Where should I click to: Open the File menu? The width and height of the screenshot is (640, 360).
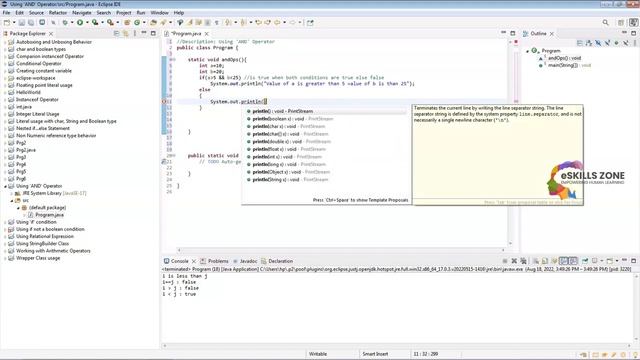point(7,13)
